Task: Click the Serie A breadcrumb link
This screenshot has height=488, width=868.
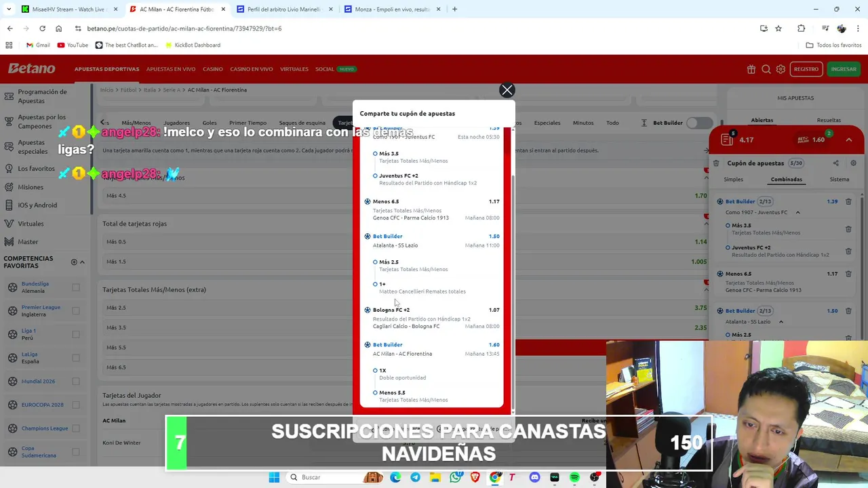Action: 171,90
